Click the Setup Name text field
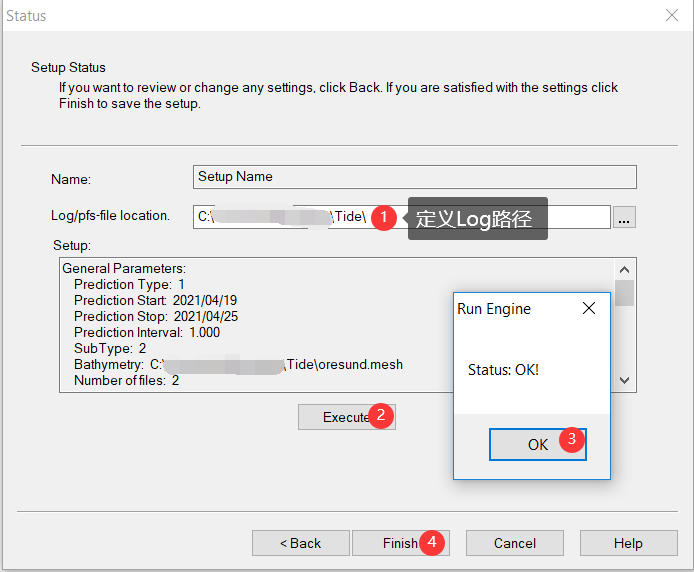The image size is (694, 572). click(x=415, y=177)
